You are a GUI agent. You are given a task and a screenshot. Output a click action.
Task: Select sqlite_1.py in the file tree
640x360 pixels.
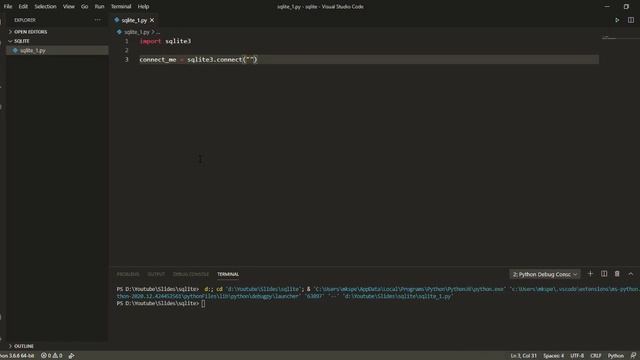57,50
